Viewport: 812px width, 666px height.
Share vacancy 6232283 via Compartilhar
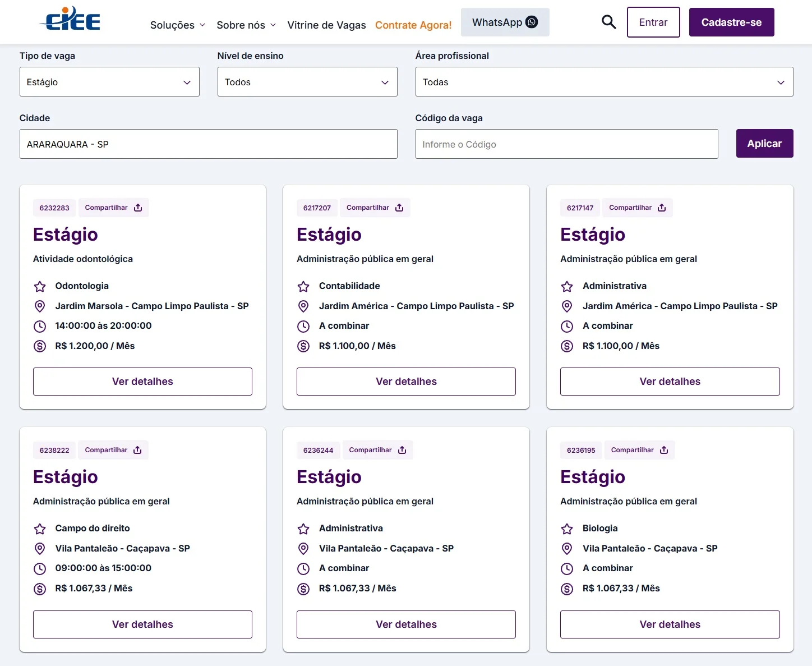[113, 208]
